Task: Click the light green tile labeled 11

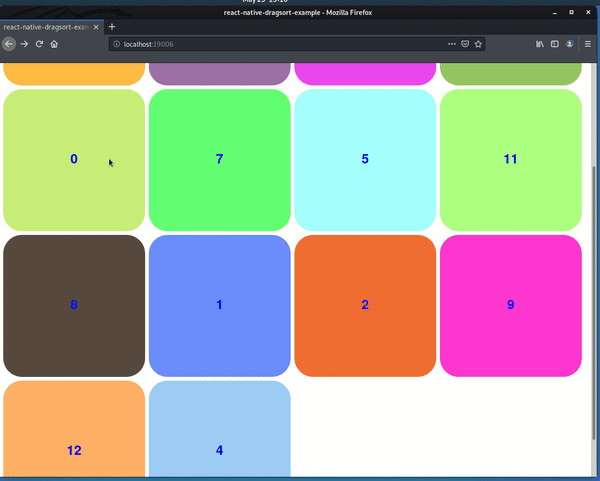Action: click(511, 160)
